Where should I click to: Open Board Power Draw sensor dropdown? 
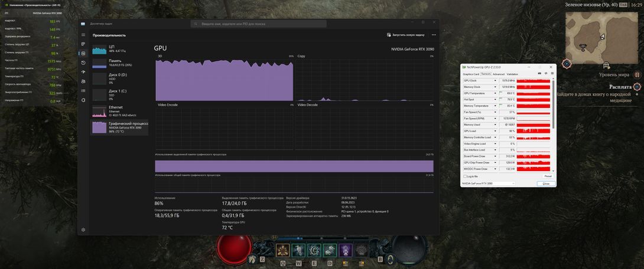pyautogui.click(x=495, y=156)
